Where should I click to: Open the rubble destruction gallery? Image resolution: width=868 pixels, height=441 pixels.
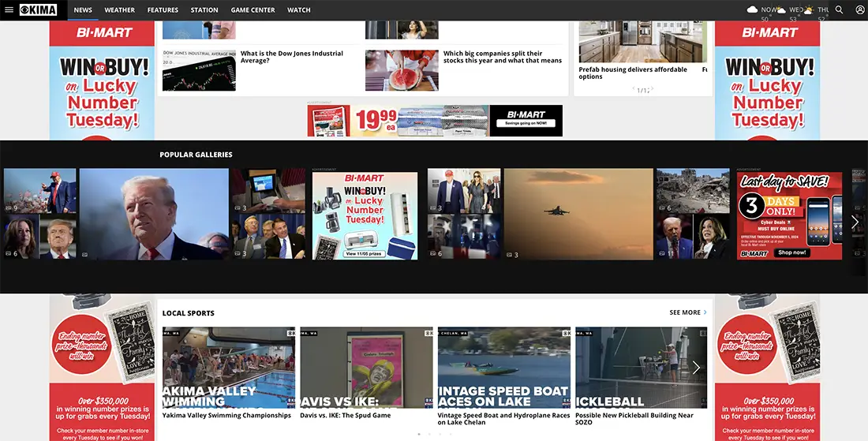coord(693,191)
